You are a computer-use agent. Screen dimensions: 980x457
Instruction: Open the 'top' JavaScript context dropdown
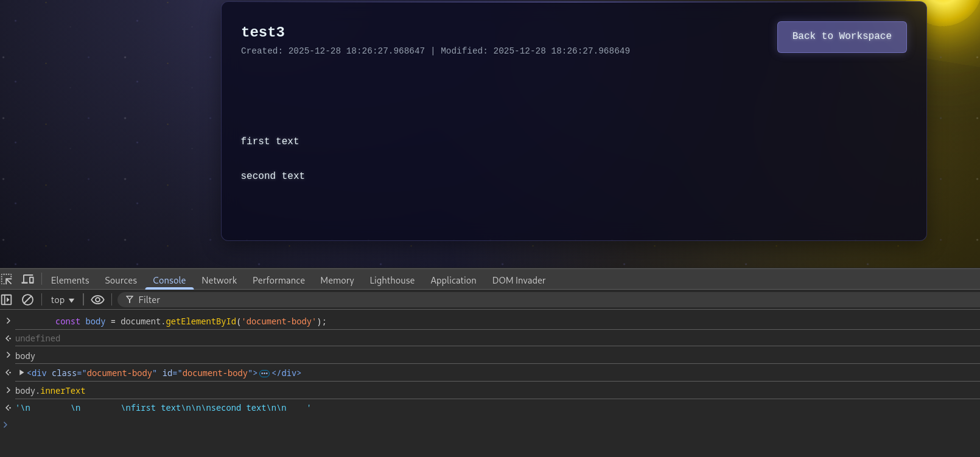62,300
